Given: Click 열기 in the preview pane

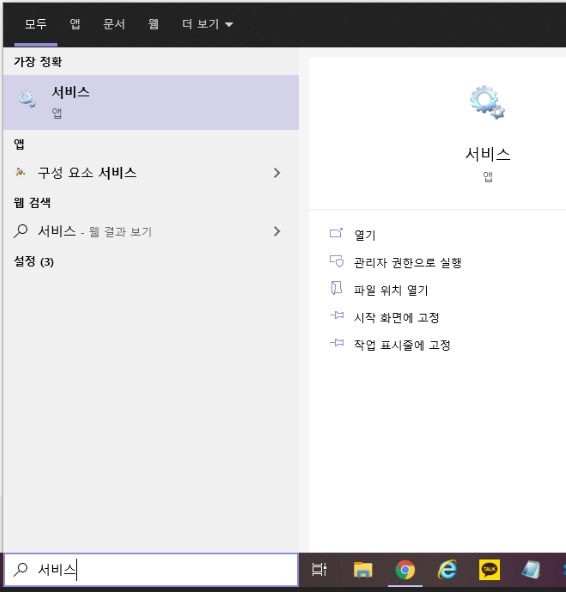Looking at the screenshot, I should 365,235.
